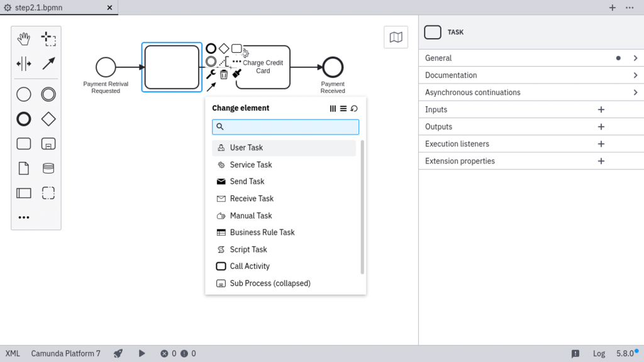Choose Script Task in the change menu
The height and width of the screenshot is (362, 644).
(284, 250)
